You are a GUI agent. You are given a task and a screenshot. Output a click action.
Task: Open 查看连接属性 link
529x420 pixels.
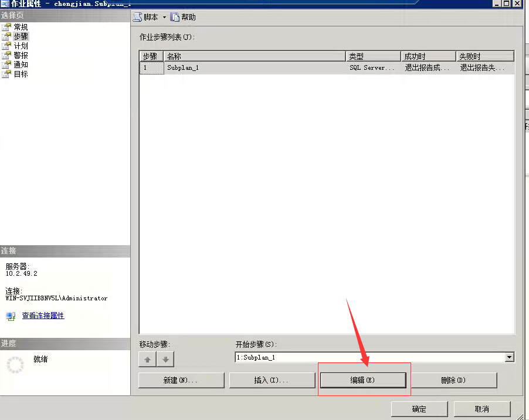43,316
